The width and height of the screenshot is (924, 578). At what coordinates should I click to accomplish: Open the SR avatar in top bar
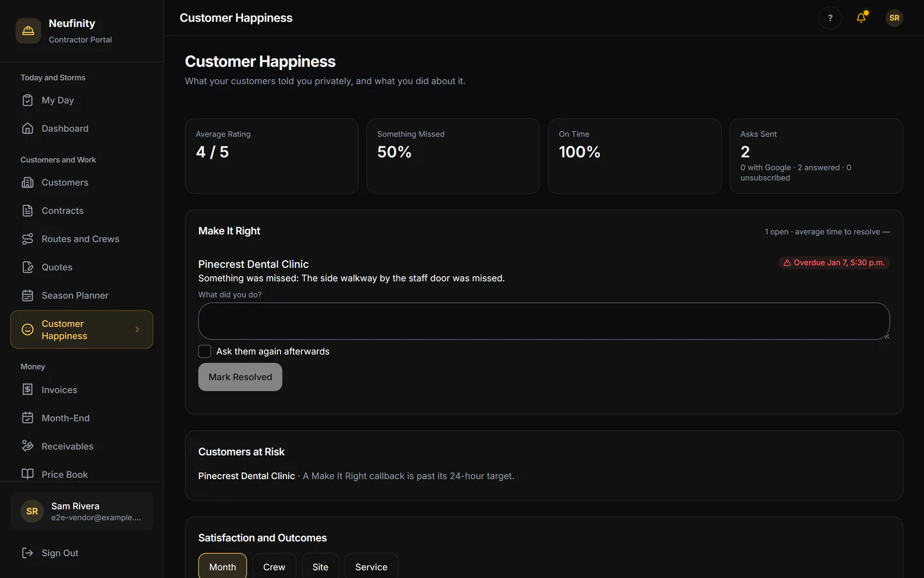[894, 18]
